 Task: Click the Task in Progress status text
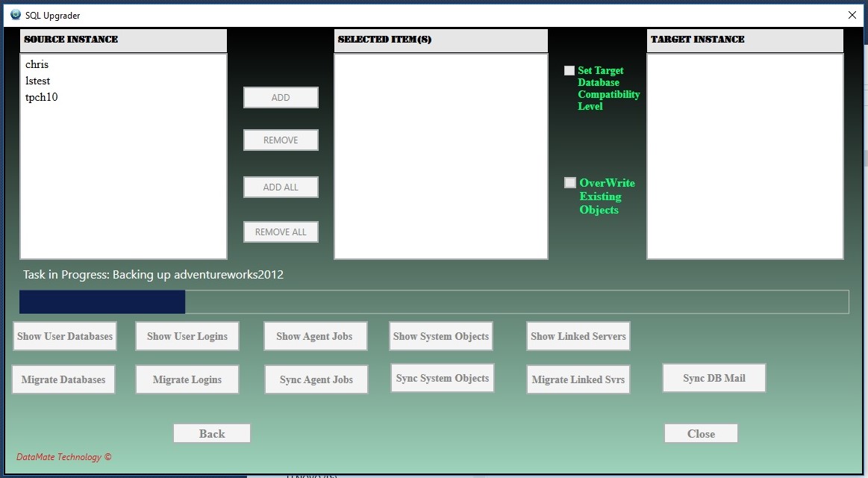(x=153, y=275)
